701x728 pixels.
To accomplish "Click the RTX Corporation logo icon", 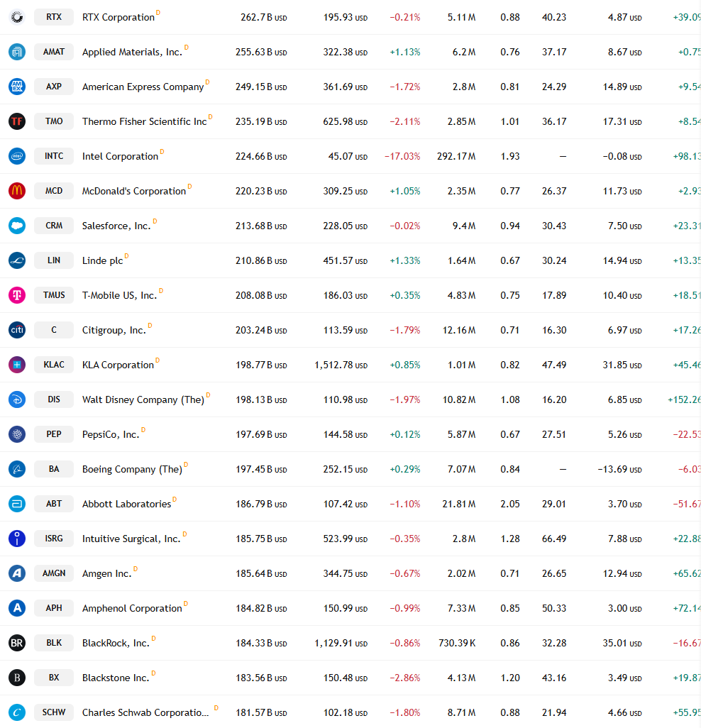I will click(x=17, y=17).
